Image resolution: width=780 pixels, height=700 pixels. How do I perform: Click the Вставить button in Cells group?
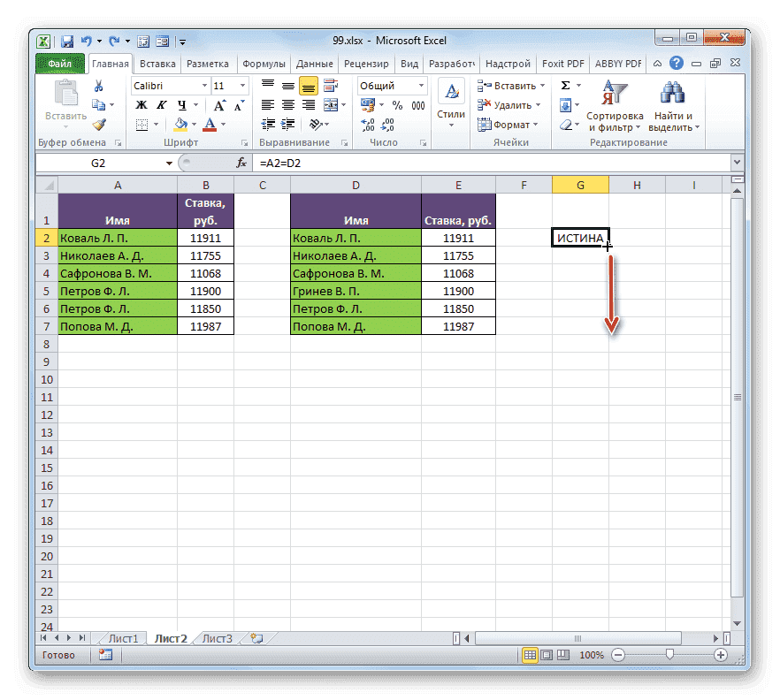(x=510, y=86)
